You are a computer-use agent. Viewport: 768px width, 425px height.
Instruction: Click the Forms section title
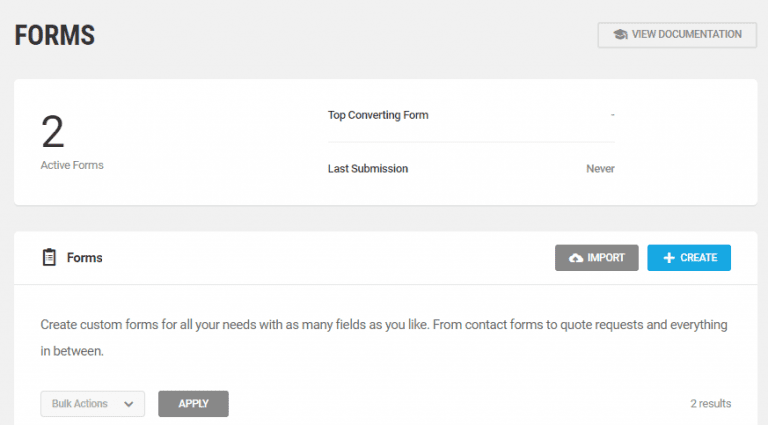coord(84,258)
